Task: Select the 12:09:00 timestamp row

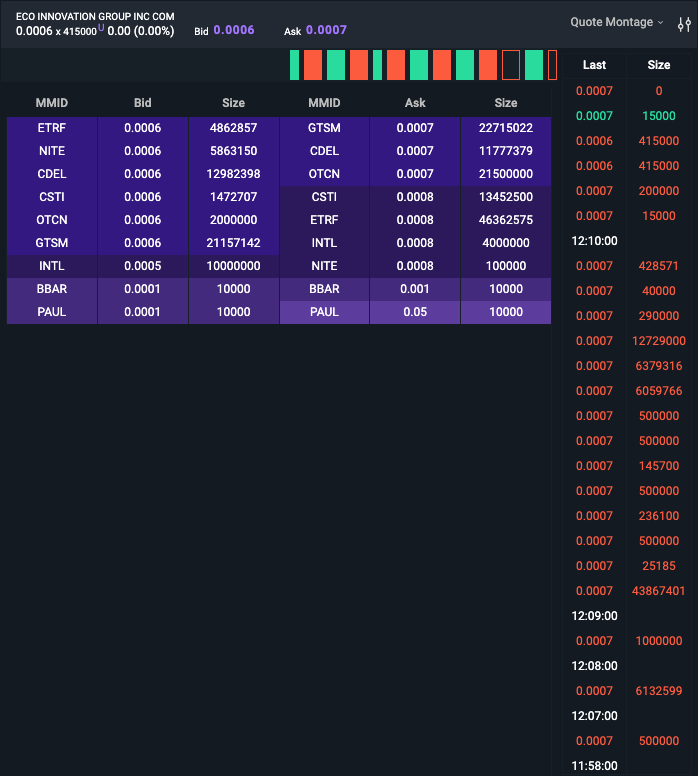Action: [594, 616]
